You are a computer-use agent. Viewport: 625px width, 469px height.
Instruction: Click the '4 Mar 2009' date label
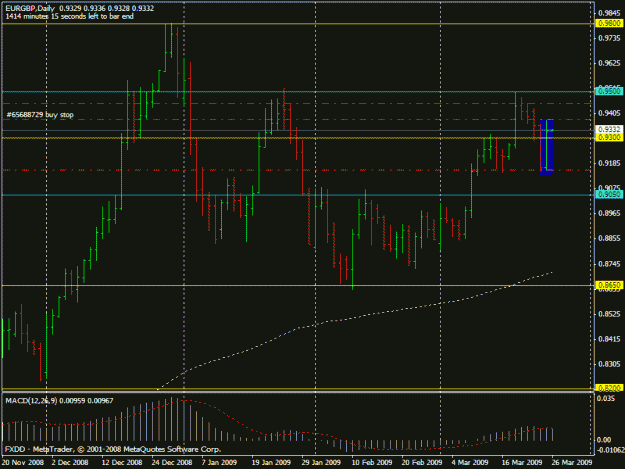click(470, 462)
